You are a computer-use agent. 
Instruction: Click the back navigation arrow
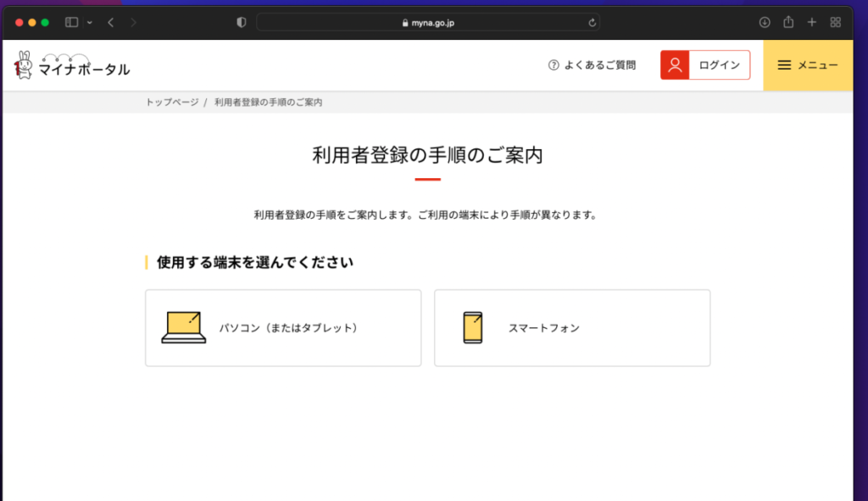pos(109,22)
